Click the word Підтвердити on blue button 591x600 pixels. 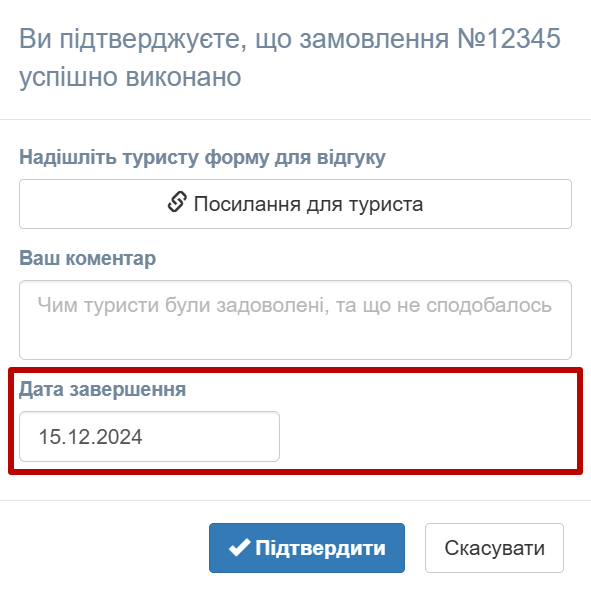(320, 548)
